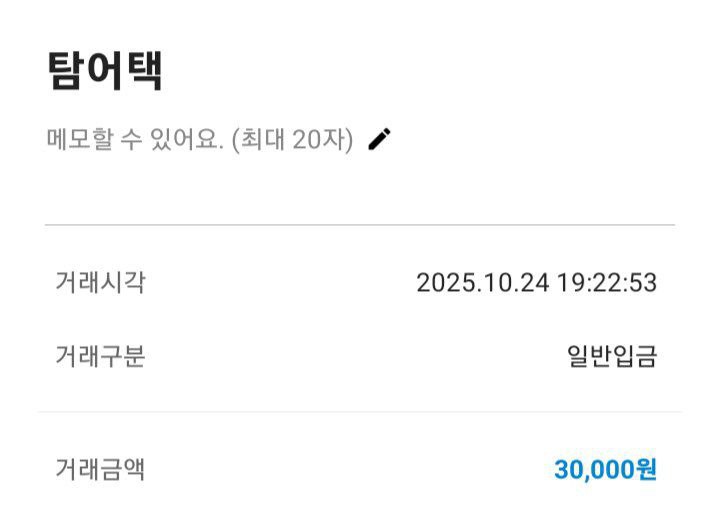The height and width of the screenshot is (520, 720).
Task: Tap the hour '19' in the transaction time
Action: 571,283
